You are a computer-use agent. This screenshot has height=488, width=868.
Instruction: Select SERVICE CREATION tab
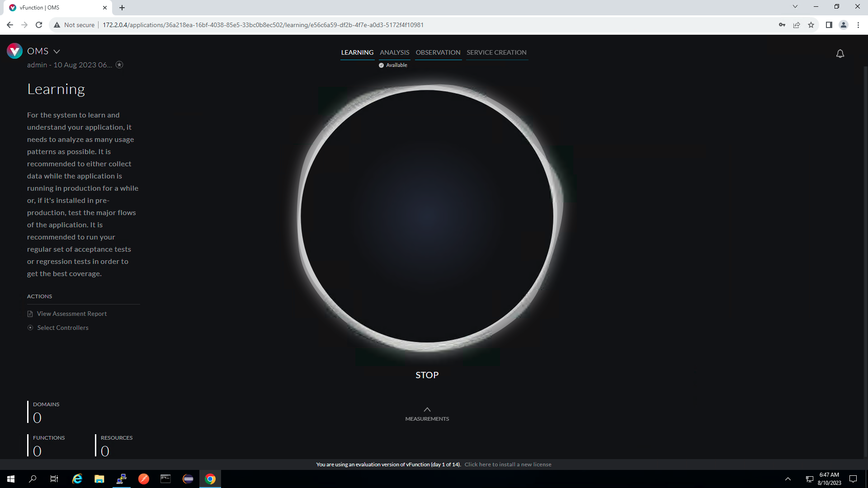point(496,52)
